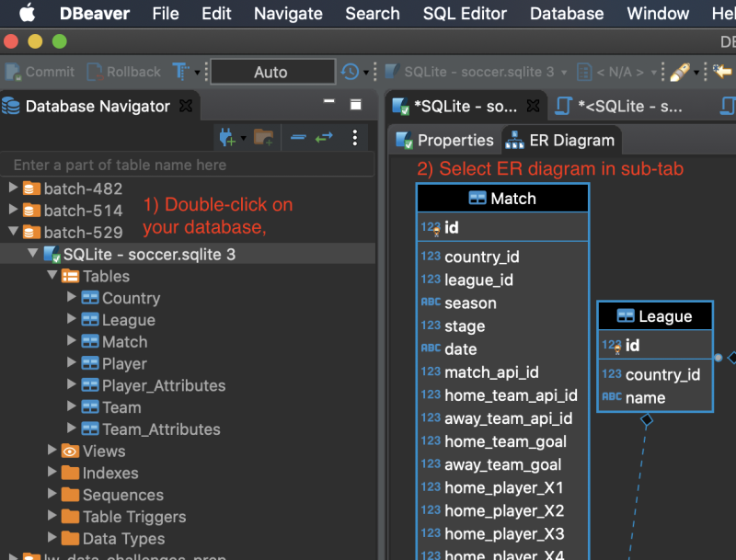Collapse the Tables node
Viewport: 736px width, 560px height.
(x=52, y=275)
